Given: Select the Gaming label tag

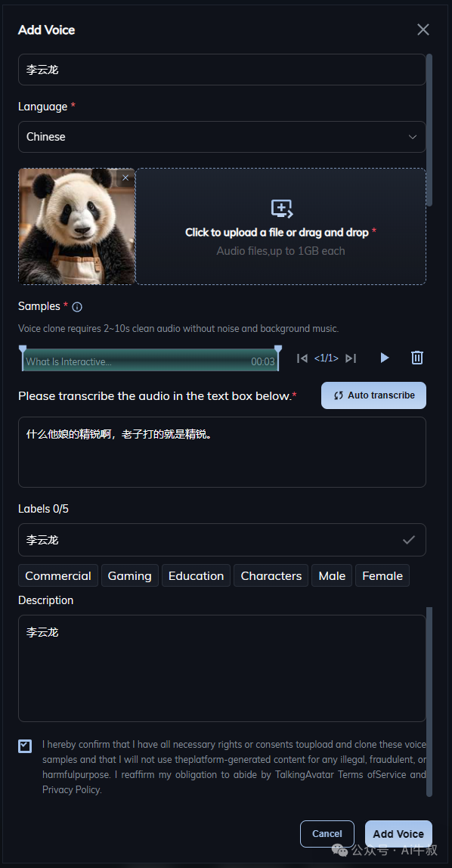Looking at the screenshot, I should [x=130, y=575].
